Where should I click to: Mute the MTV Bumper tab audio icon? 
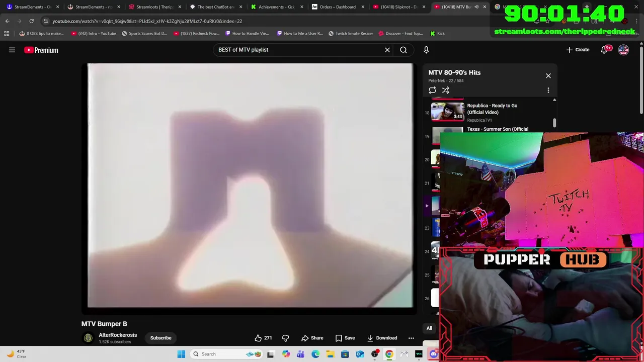coord(476,7)
